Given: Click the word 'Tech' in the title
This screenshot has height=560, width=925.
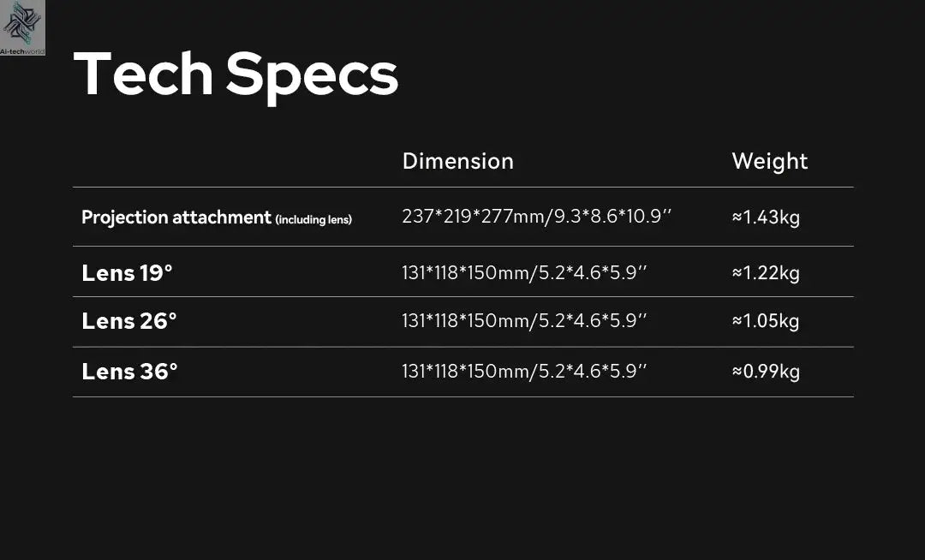Looking at the screenshot, I should click(x=143, y=74).
